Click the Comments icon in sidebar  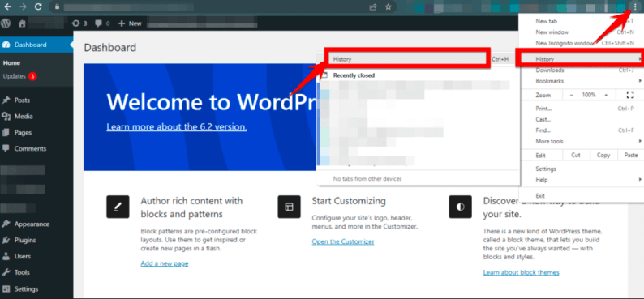tap(6, 148)
